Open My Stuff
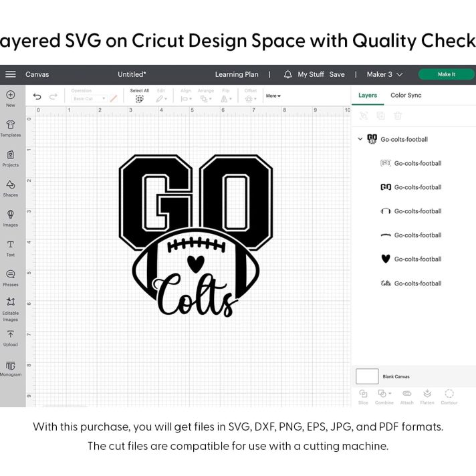476x476 pixels. tap(311, 74)
